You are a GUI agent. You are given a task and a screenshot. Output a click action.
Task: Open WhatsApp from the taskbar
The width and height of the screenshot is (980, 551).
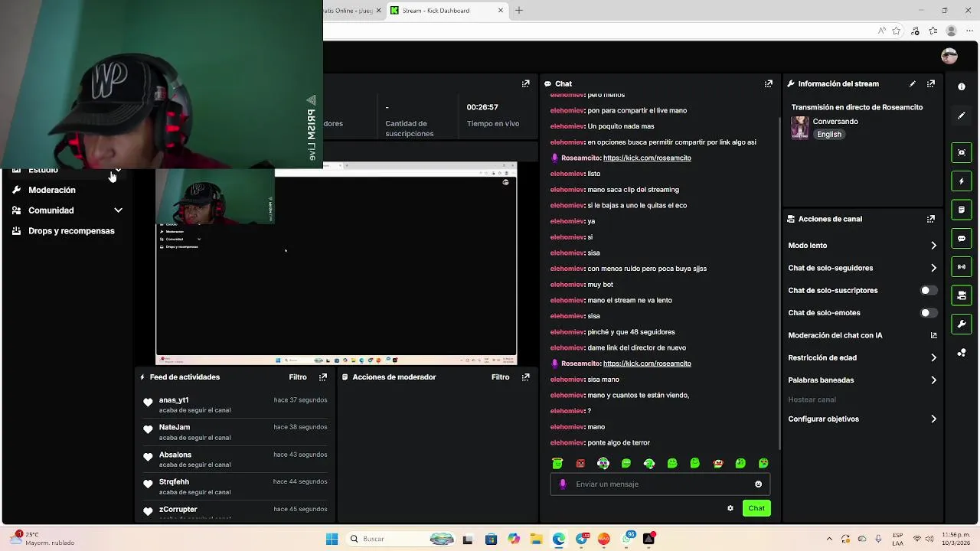point(627,540)
